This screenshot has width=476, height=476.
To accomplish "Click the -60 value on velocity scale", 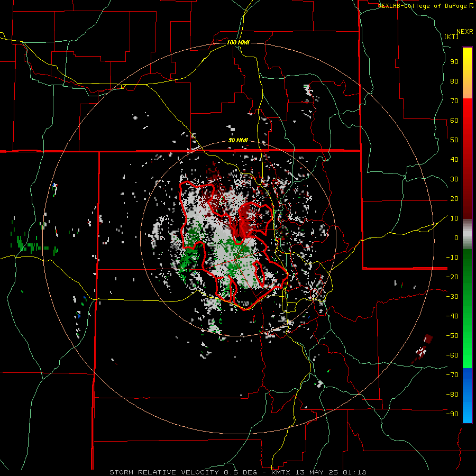I will tap(452, 355).
